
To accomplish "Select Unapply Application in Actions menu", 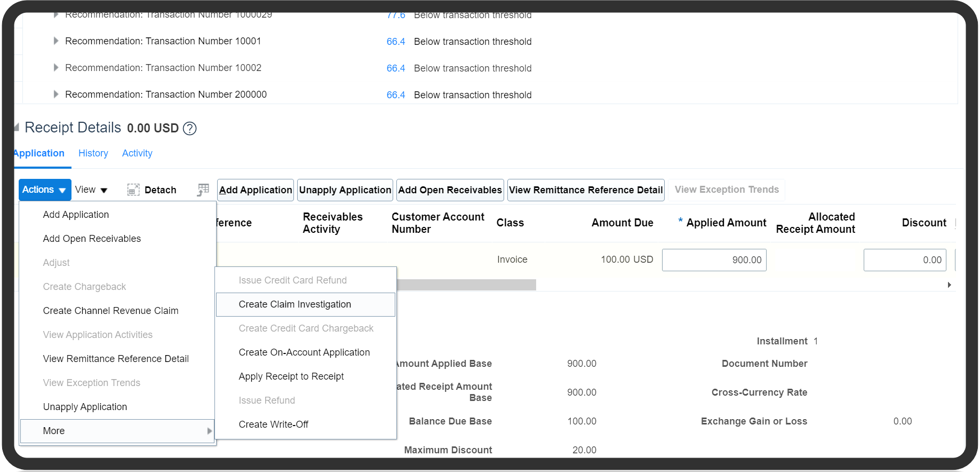I will click(85, 407).
